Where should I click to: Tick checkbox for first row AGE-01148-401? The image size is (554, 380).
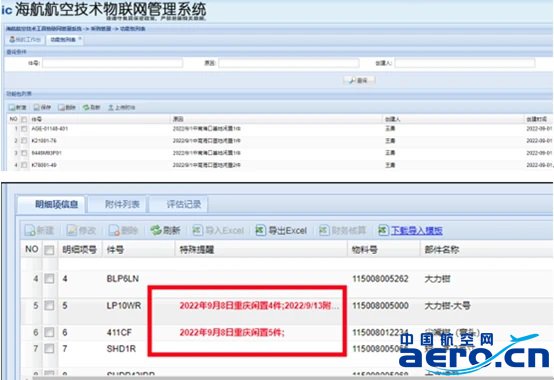pos(24,129)
